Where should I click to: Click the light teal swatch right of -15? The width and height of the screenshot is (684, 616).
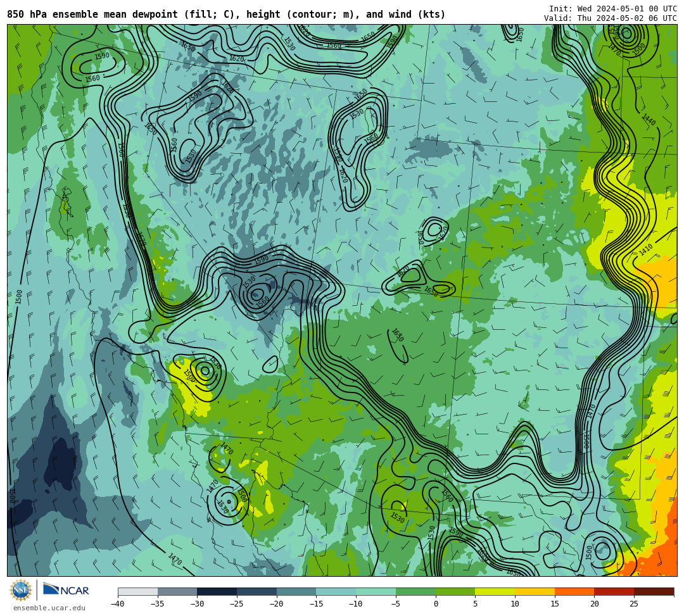336,591
